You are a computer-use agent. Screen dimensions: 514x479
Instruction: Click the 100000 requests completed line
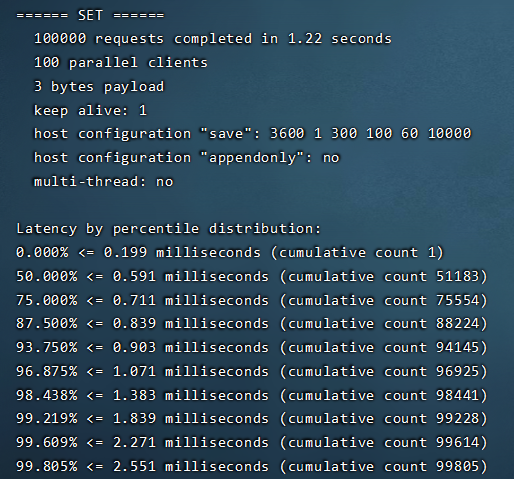tap(213, 39)
